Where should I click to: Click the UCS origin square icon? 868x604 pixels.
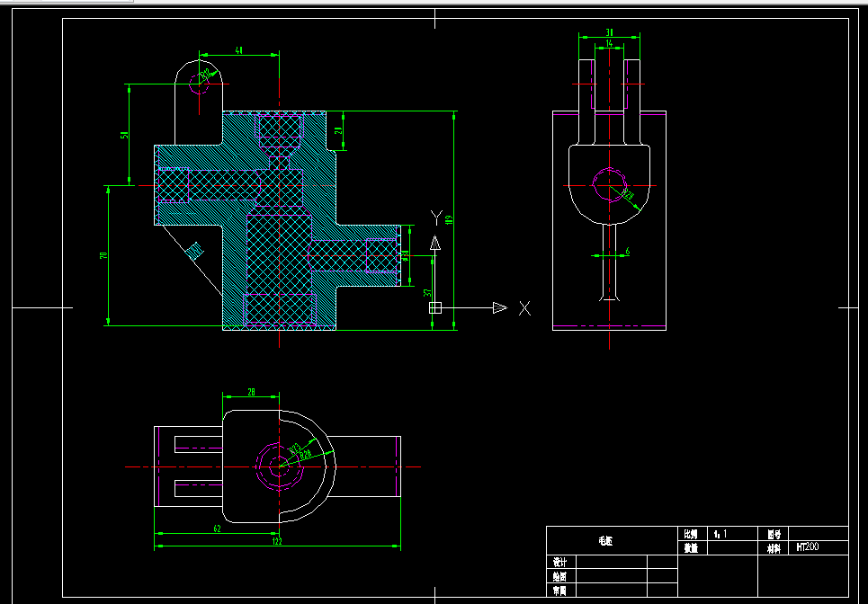point(435,307)
